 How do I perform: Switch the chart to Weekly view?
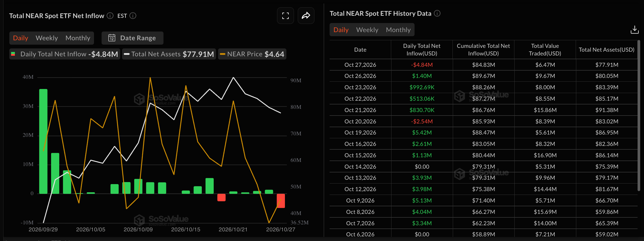click(47, 38)
